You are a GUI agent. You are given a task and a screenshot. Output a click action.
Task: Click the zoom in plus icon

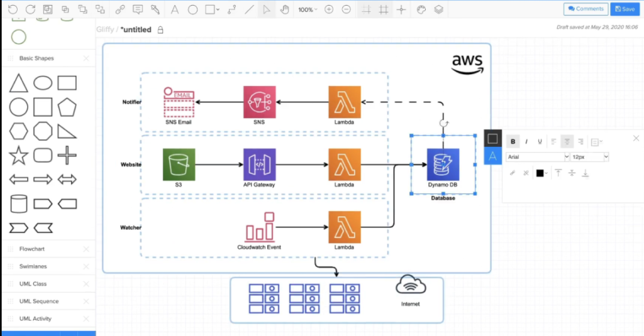click(x=329, y=9)
